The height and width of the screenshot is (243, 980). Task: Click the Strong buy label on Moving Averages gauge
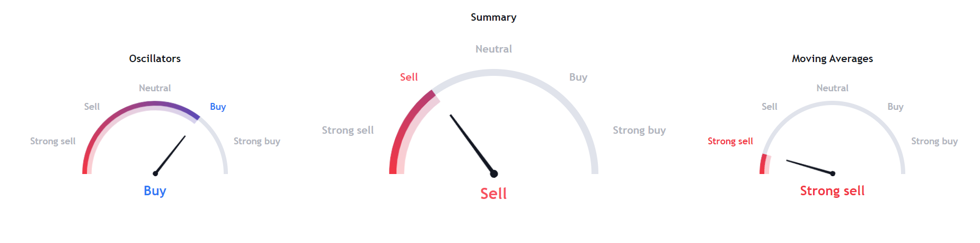click(x=934, y=141)
